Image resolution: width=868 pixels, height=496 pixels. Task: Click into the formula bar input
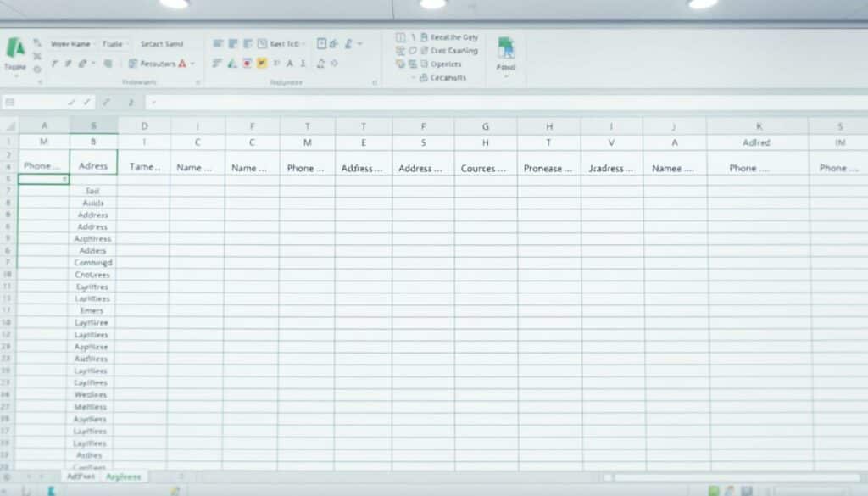point(507,102)
